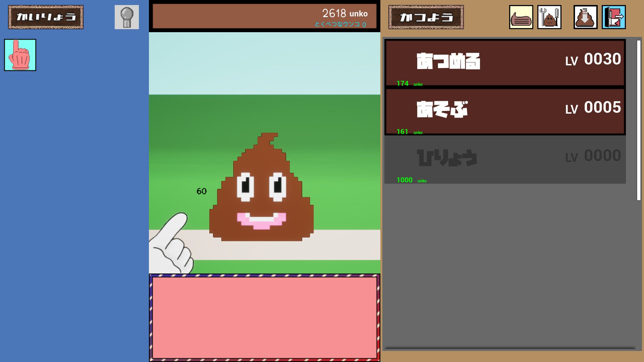The image size is (644, 362).
Task: Click the vertical scrollbar in upgrade list
Action: coord(639,120)
